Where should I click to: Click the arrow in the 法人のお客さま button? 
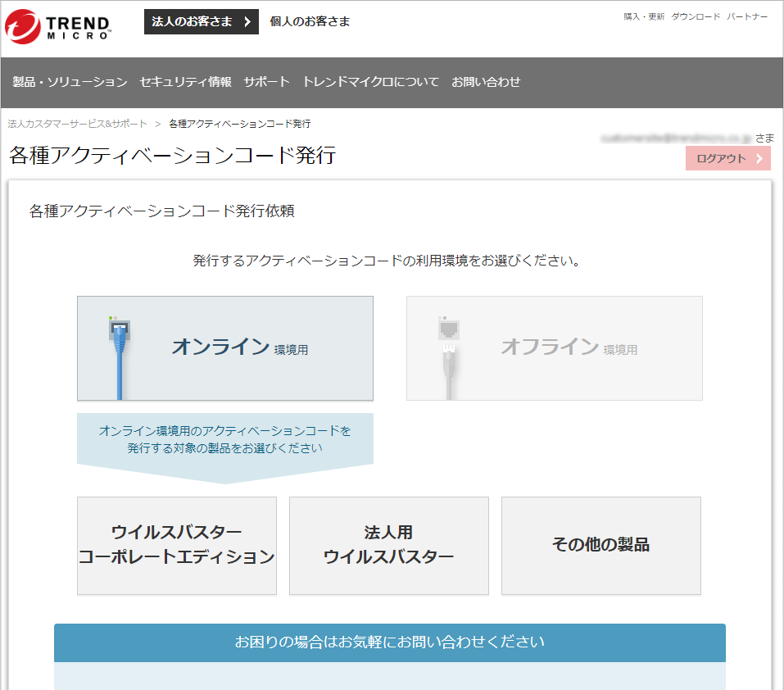click(247, 22)
